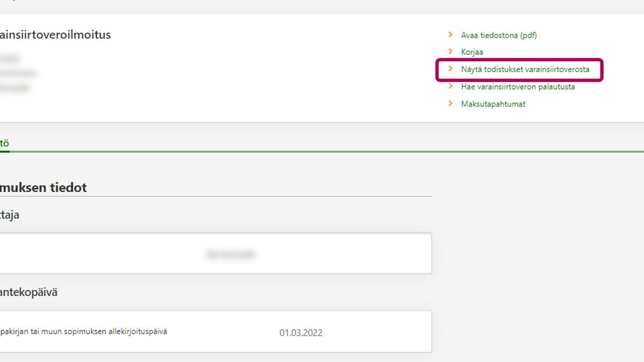
Task: Click the Varainsiirtoveroilmoitus page heading
Action: pyautogui.click(x=55, y=35)
